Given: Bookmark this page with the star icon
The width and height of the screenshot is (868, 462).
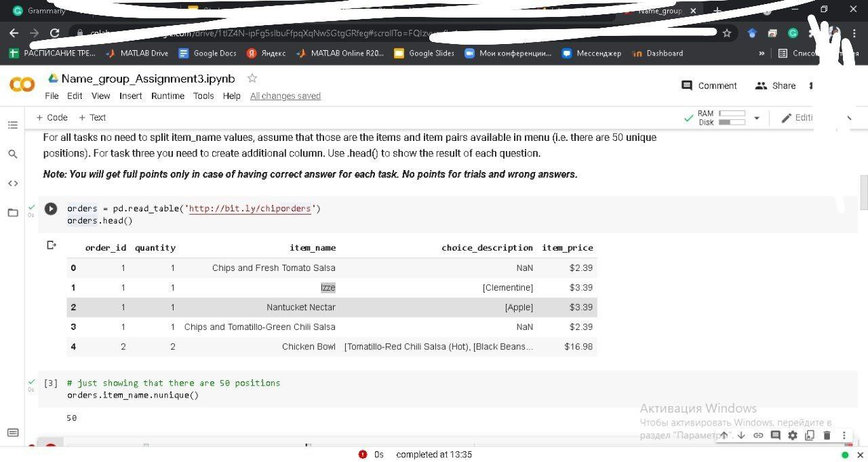Looking at the screenshot, I should click(727, 33).
